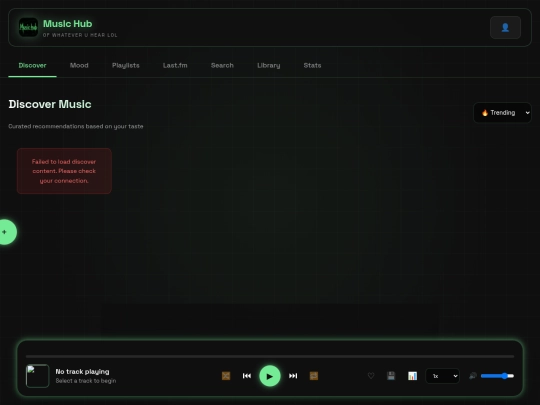Skip to the previous track

tap(247, 376)
